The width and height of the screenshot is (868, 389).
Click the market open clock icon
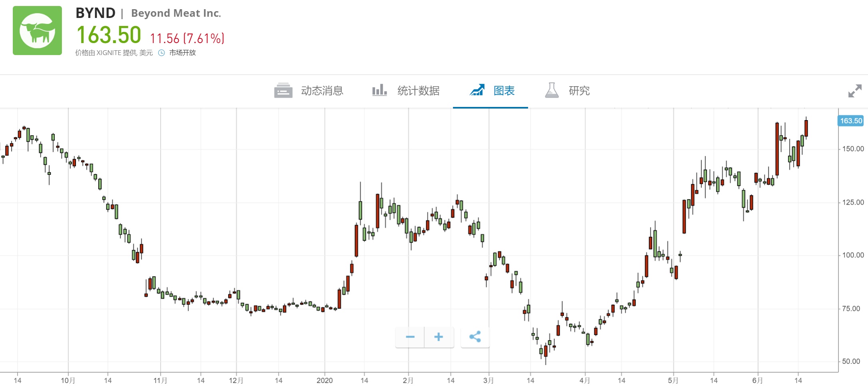coord(161,53)
